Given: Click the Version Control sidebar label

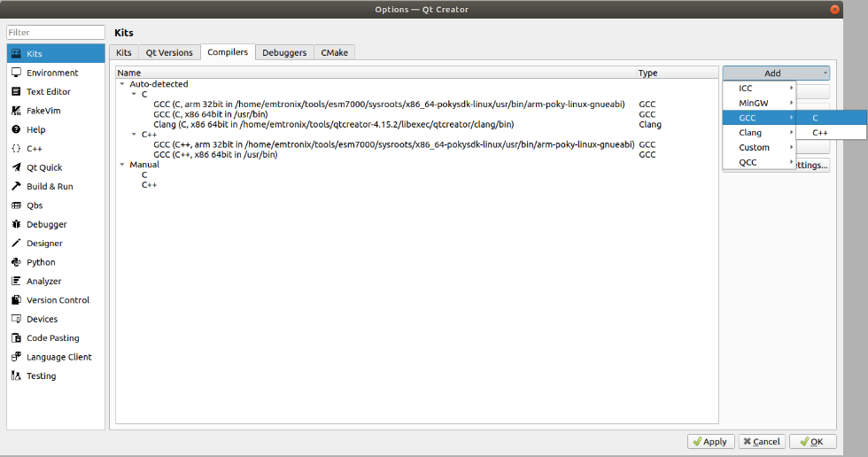Looking at the screenshot, I should click(x=58, y=300).
